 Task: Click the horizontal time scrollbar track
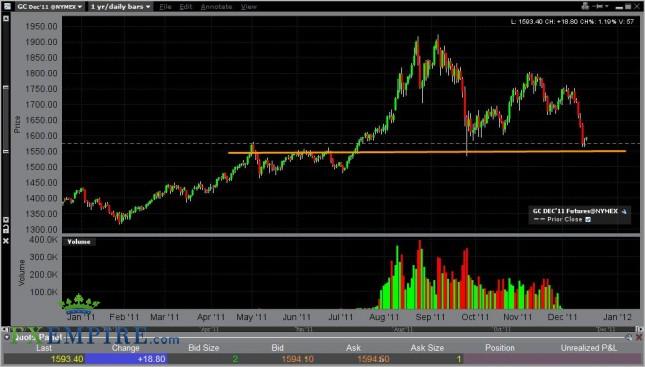(x=322, y=330)
